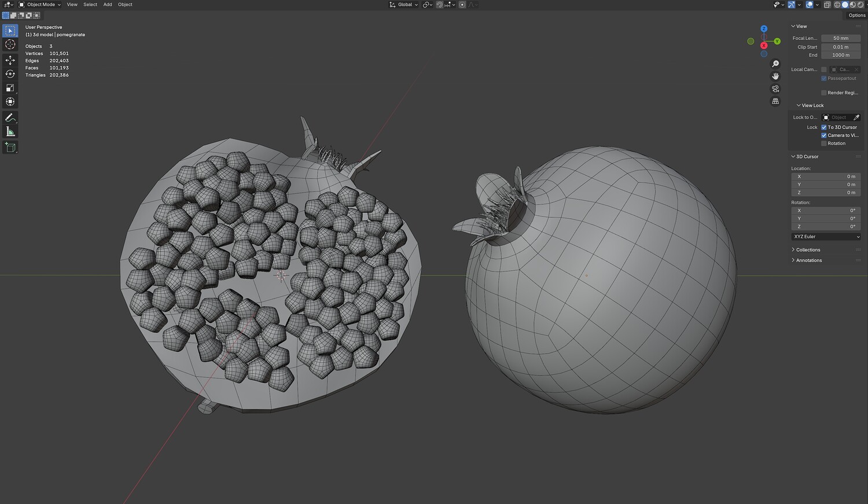Image resolution: width=868 pixels, height=504 pixels.
Task: Click the Lock to Object eyedropper
Action: (x=856, y=117)
